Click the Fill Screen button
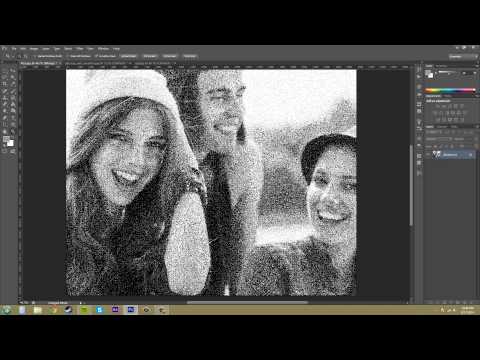 [170, 56]
